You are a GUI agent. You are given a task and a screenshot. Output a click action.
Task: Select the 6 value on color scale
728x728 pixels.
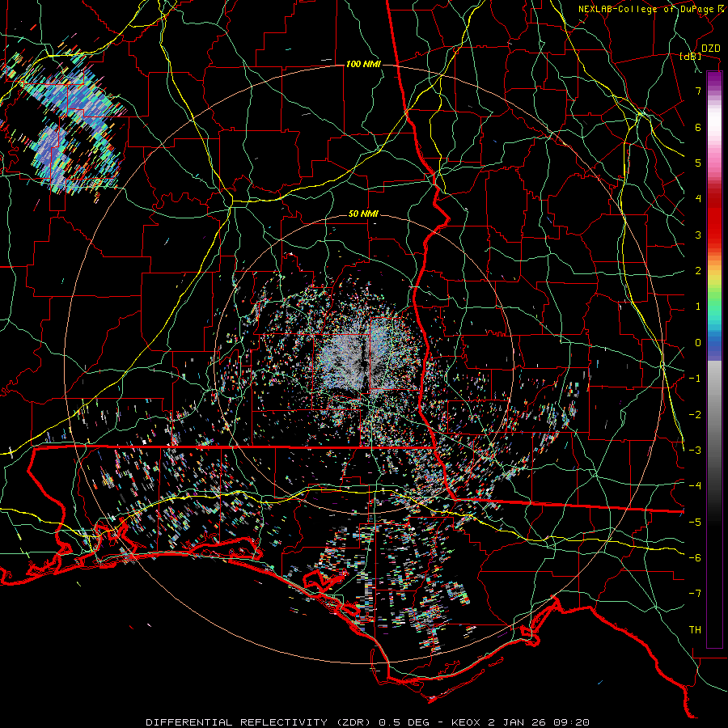pyautogui.click(x=698, y=127)
